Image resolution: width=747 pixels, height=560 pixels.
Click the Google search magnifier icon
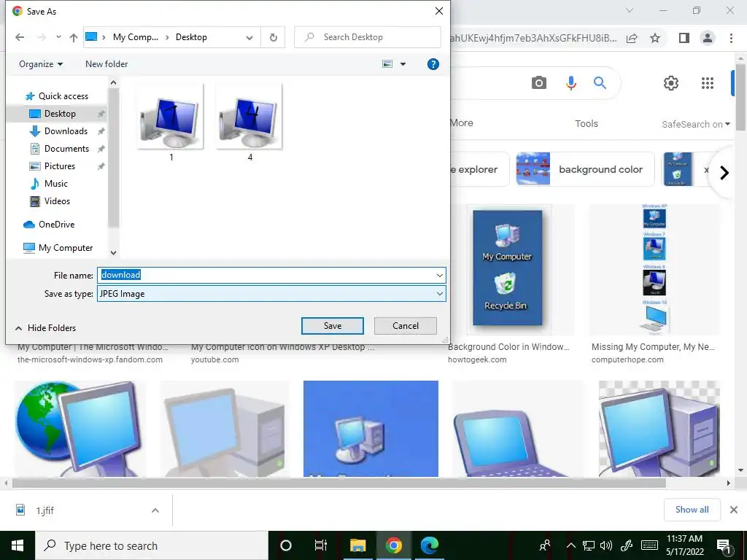[600, 83]
